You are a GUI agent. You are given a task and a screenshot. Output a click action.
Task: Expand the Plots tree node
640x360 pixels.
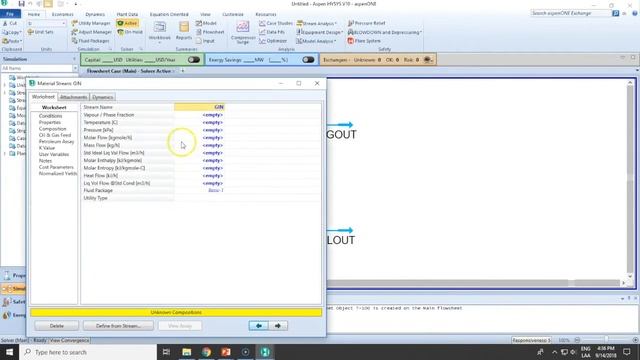[x=5, y=153]
